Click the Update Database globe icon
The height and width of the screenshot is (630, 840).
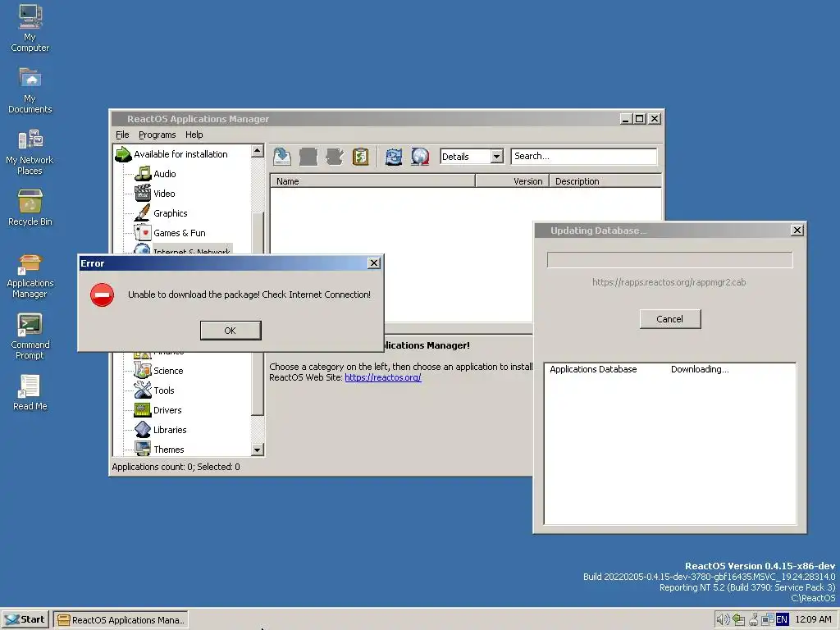tap(420, 157)
